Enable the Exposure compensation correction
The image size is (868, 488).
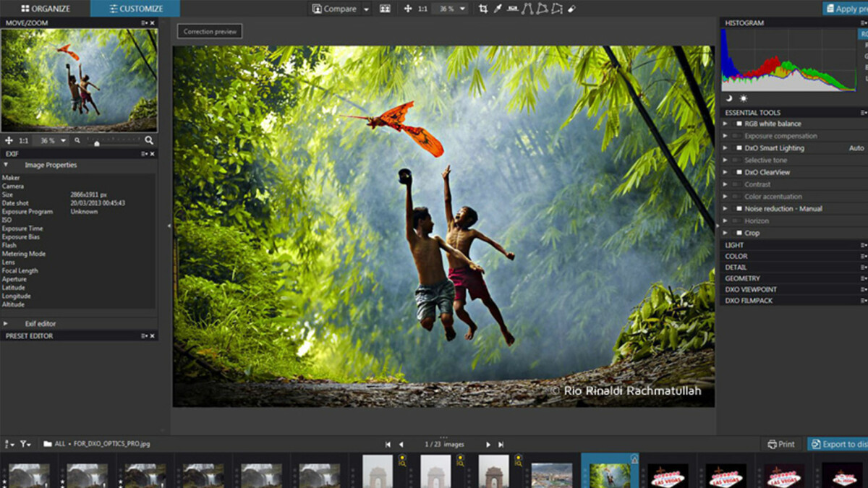(739, 136)
